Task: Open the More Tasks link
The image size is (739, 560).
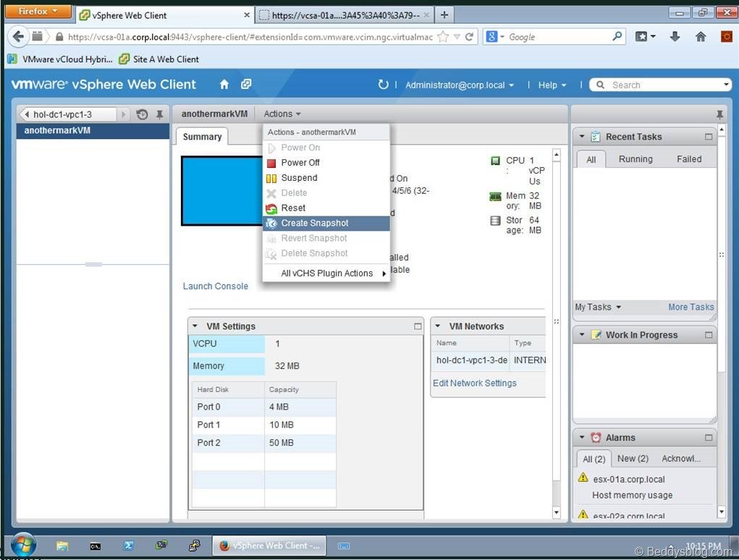Action: [691, 307]
